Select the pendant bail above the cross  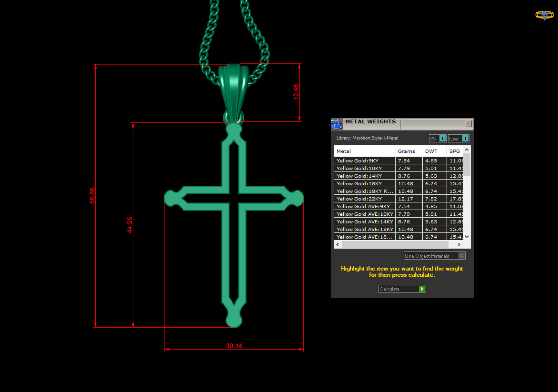(233, 92)
